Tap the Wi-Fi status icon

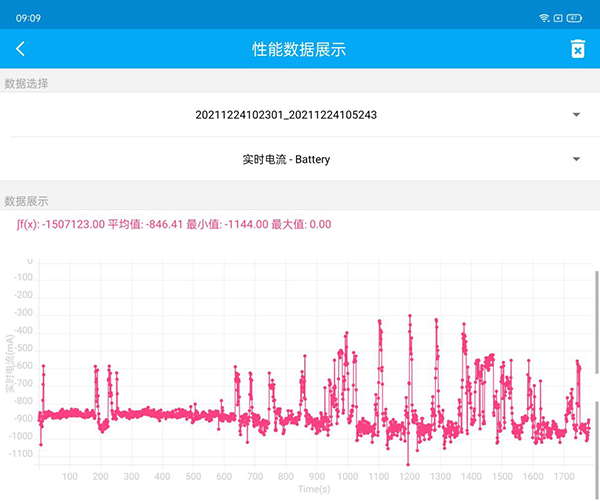(x=545, y=18)
